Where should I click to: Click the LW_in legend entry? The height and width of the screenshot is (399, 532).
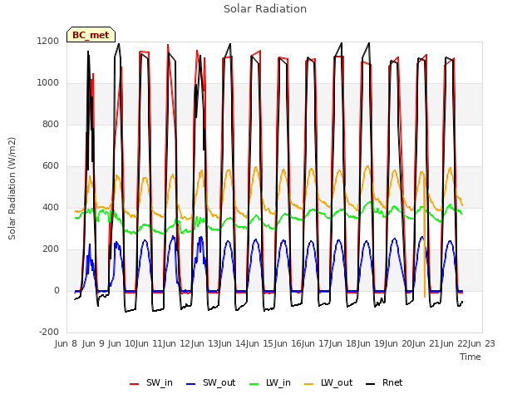pos(269,383)
